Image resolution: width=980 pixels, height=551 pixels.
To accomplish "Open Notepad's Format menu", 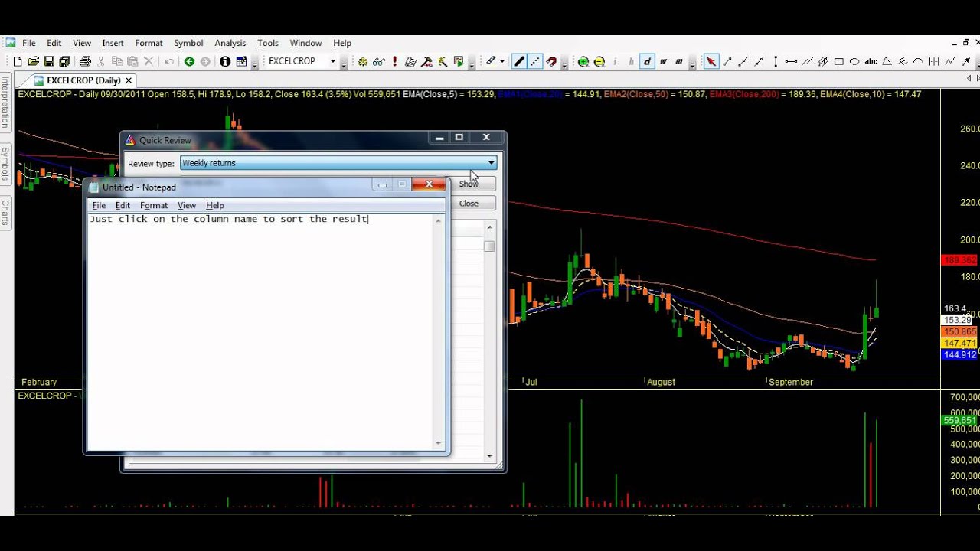I will click(154, 205).
